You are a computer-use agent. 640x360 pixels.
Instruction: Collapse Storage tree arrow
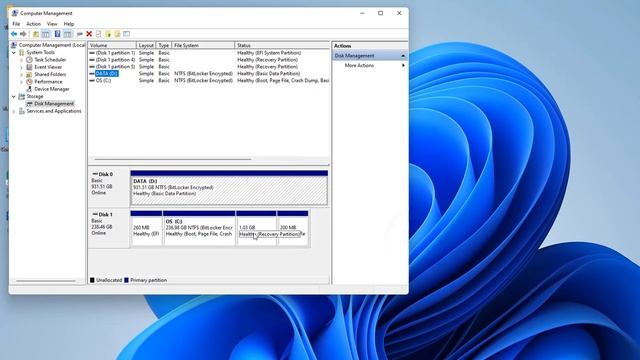pos(14,96)
